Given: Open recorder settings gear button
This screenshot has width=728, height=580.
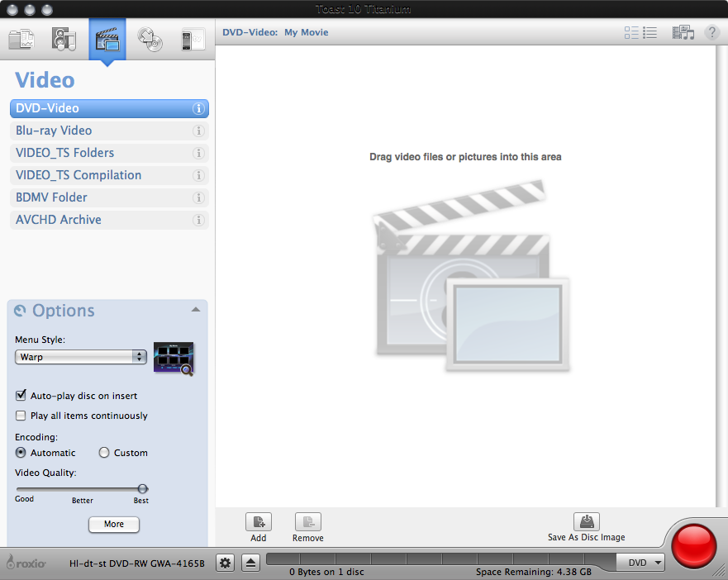Looking at the screenshot, I should (x=226, y=563).
